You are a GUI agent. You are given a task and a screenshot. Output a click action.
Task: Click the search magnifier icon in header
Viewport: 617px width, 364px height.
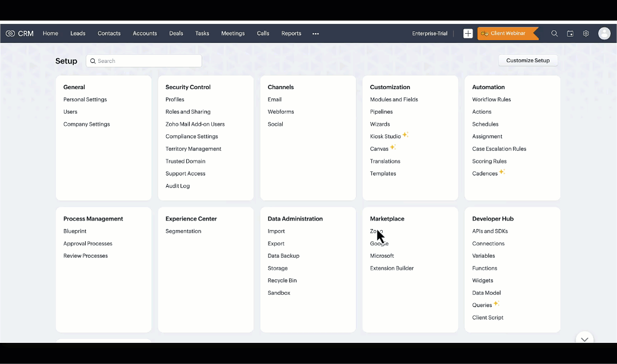(x=554, y=34)
